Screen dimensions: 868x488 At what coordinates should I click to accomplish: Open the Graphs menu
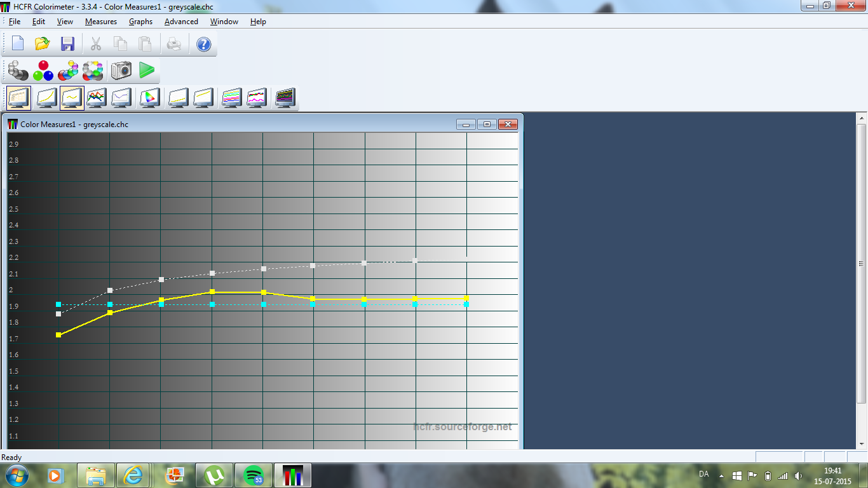[x=140, y=22]
